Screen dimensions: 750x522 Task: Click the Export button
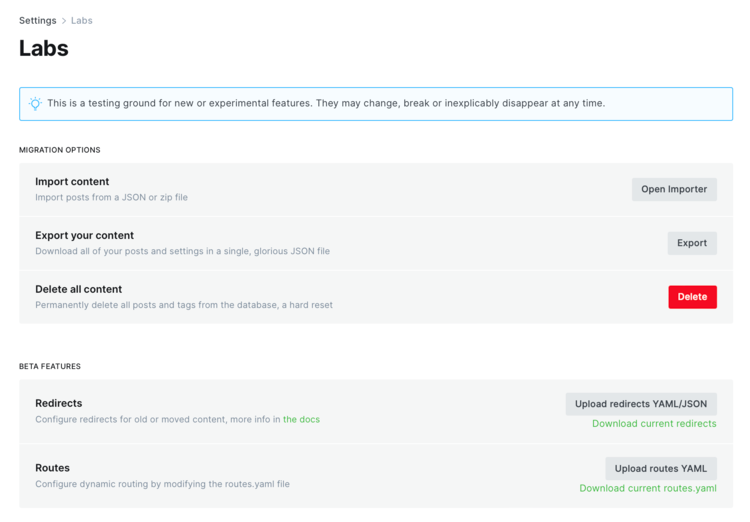(692, 243)
